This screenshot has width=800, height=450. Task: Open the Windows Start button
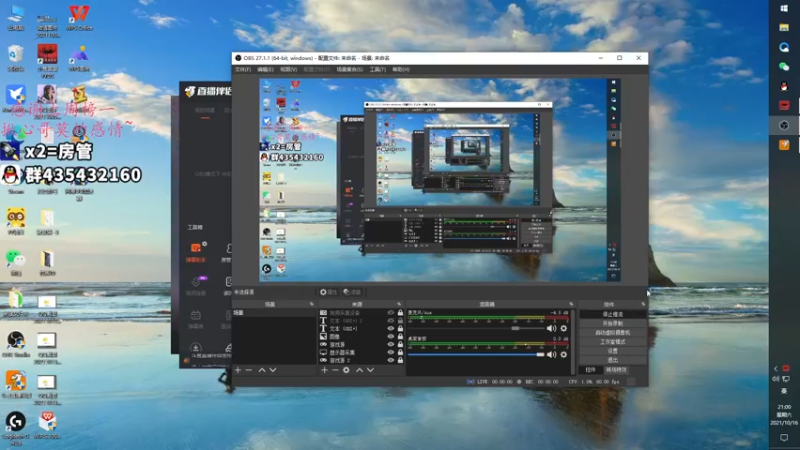(784, 8)
